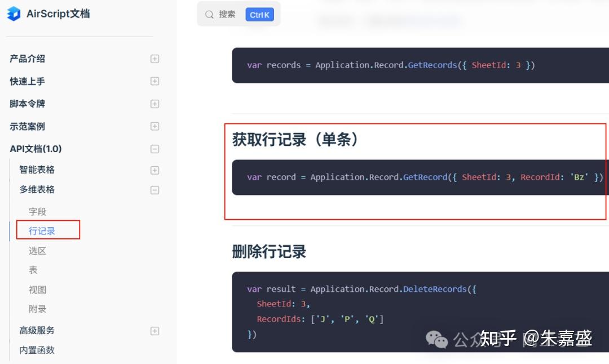
Task: Open the 示范案例 menu item
Action: (x=27, y=127)
